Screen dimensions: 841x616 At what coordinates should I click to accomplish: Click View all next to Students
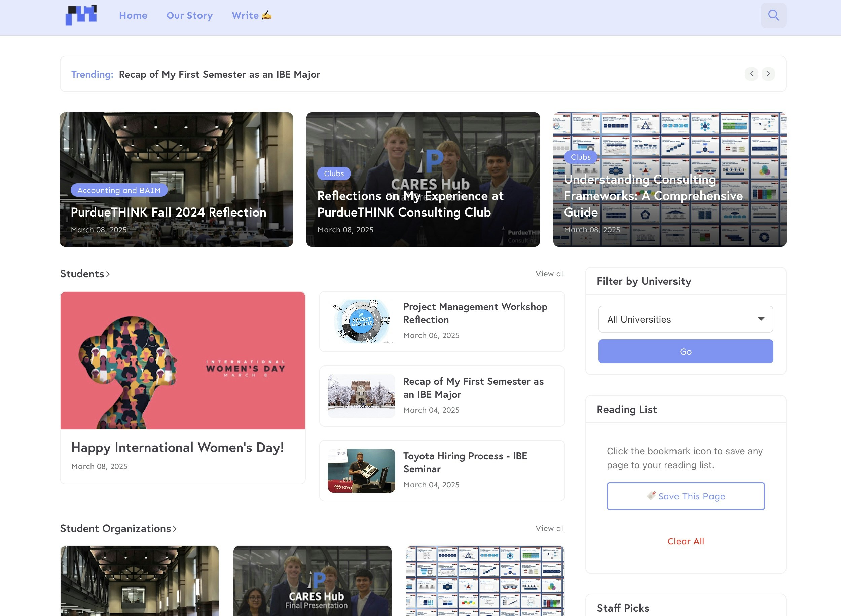coord(550,274)
